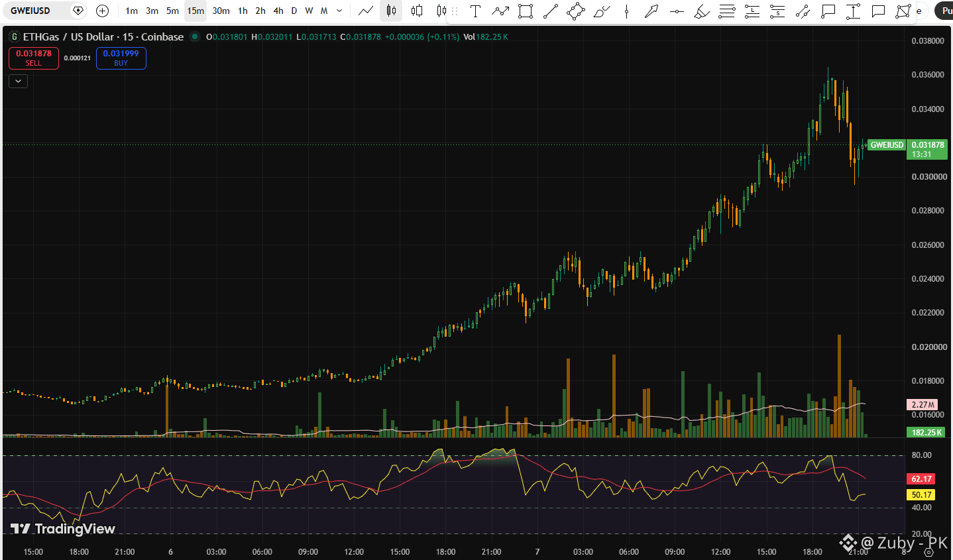Click the GWEIUSD current price label 0.031878

[928, 149]
